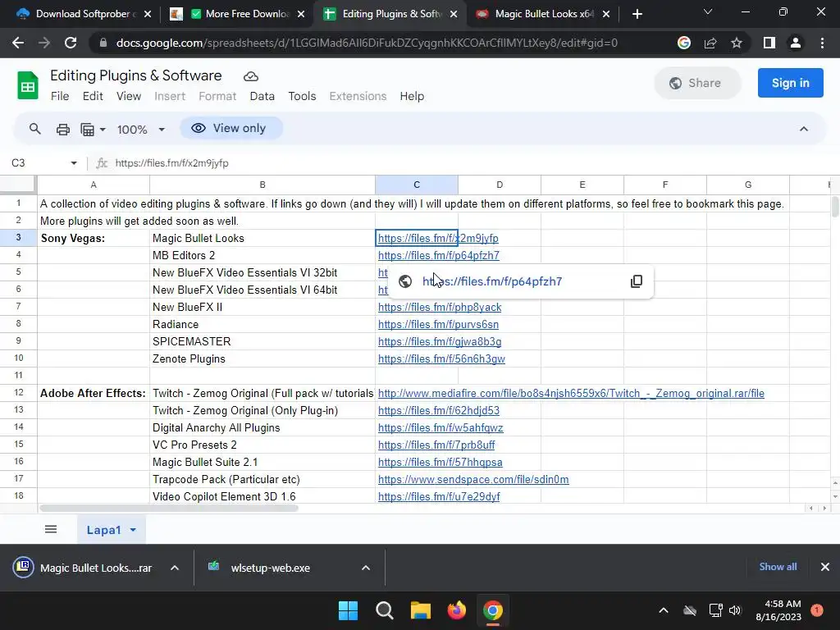
Task: Click the Google account G icon in address bar
Action: [684, 43]
